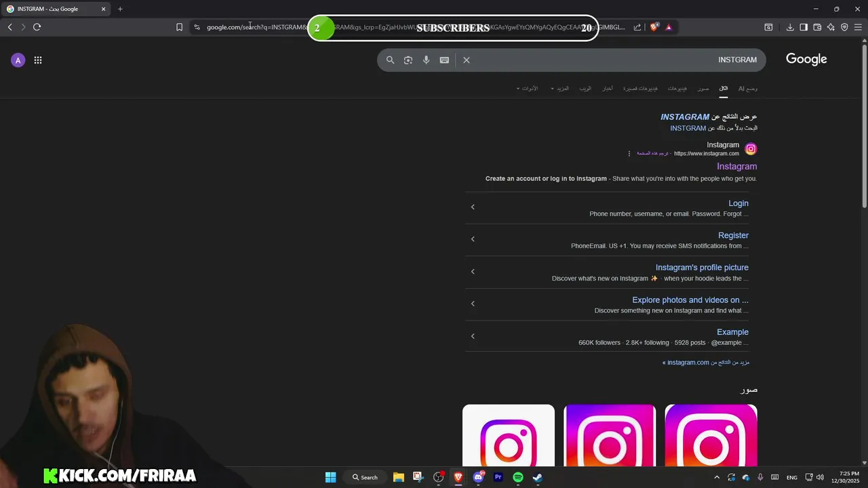Open OBS Studio from the taskbar
Screen dimensions: 868x488
pyautogui.click(x=438, y=477)
